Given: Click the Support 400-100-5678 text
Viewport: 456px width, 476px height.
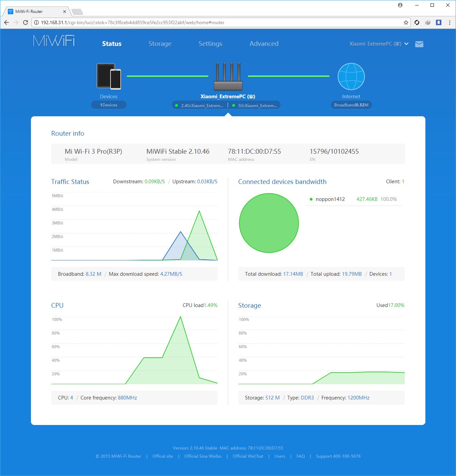Looking at the screenshot, I should [x=338, y=456].
